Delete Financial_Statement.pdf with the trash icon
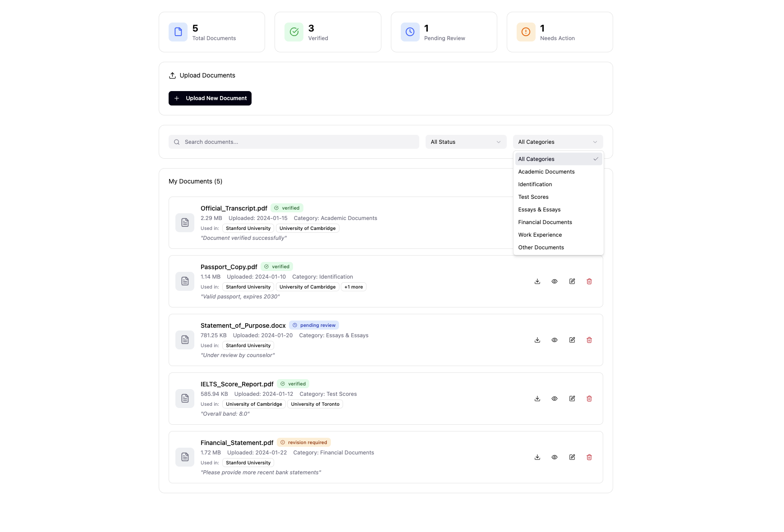The width and height of the screenshot is (784, 532). [x=589, y=457]
